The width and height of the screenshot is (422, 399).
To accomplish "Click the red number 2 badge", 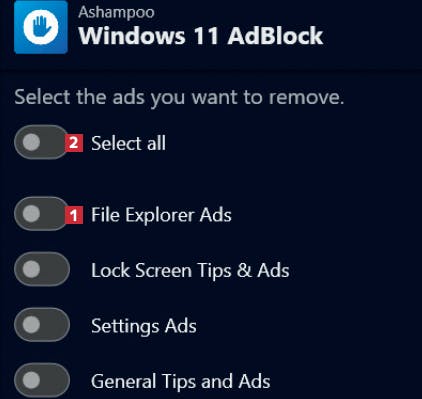I will 74,143.
